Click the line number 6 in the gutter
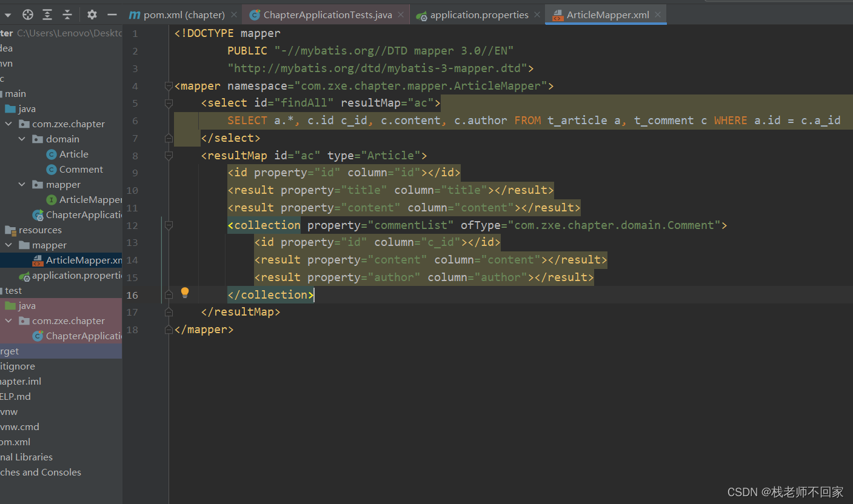The image size is (853, 504). click(x=135, y=121)
